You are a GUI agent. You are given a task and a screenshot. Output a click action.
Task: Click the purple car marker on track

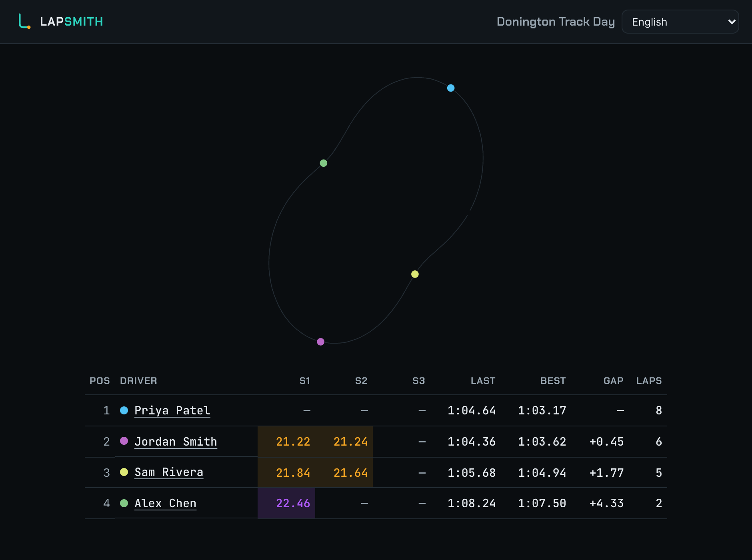click(x=320, y=342)
